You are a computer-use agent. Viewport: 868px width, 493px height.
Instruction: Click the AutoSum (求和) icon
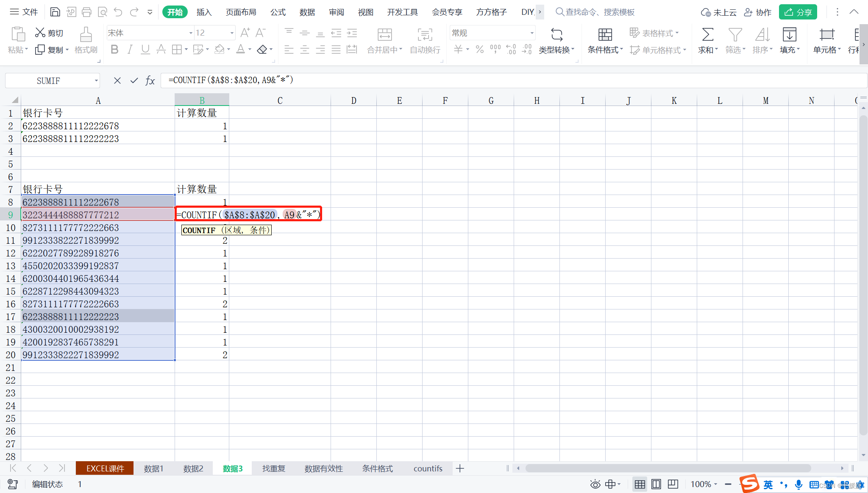(x=707, y=35)
